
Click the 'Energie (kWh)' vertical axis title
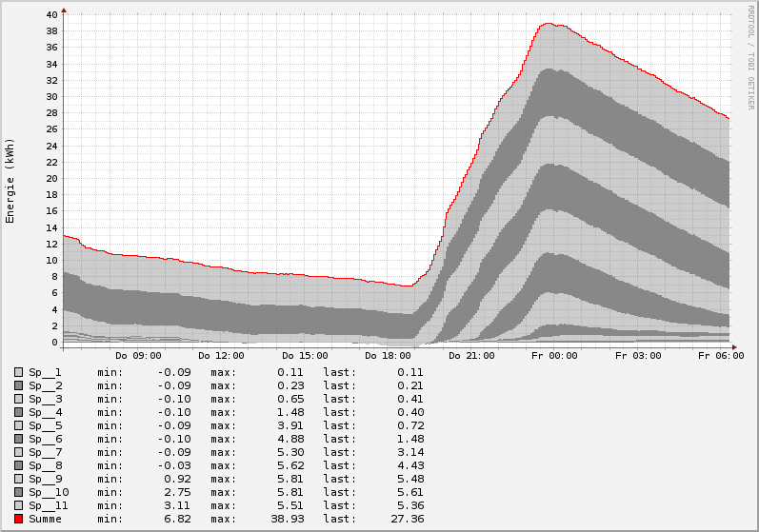coord(10,181)
